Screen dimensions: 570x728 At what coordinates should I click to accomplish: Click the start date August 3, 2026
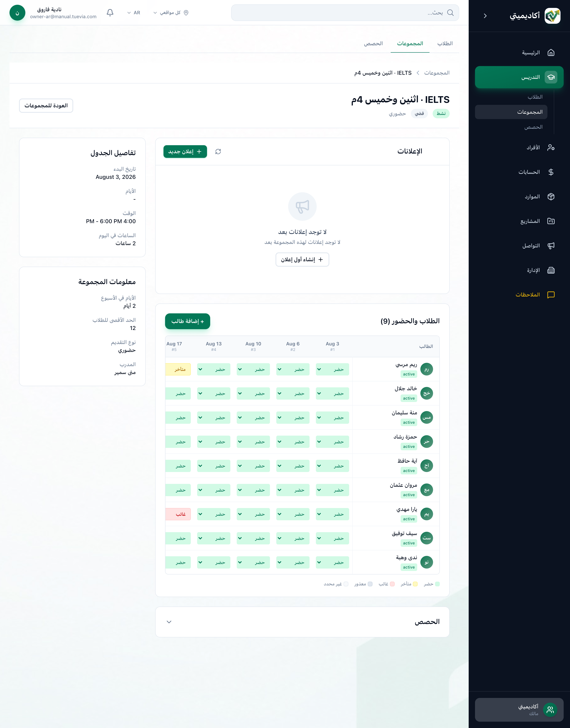point(116,177)
